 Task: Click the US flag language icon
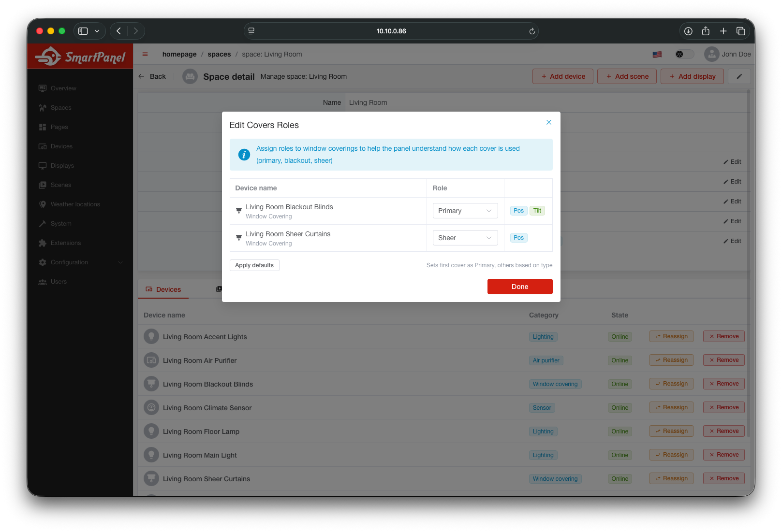(x=657, y=54)
